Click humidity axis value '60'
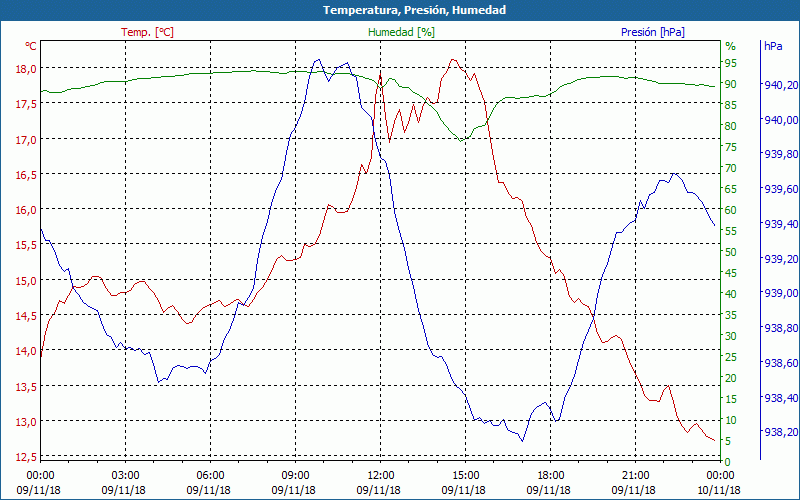800x500 pixels. click(x=731, y=210)
